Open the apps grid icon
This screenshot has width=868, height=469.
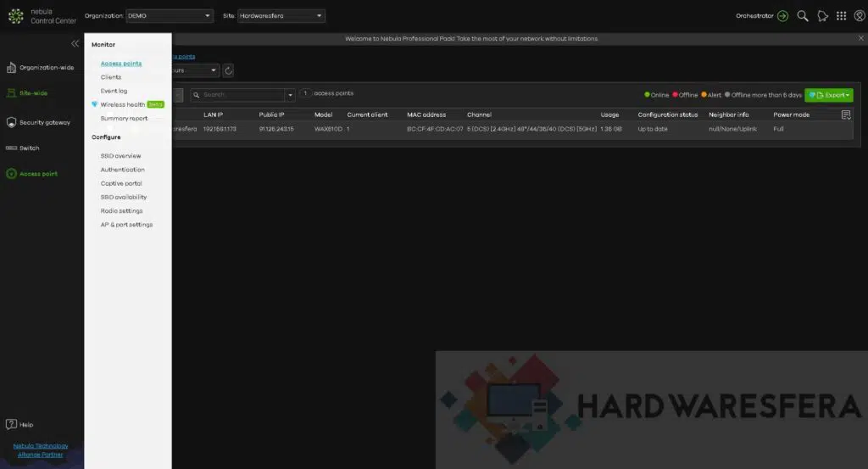click(x=842, y=16)
